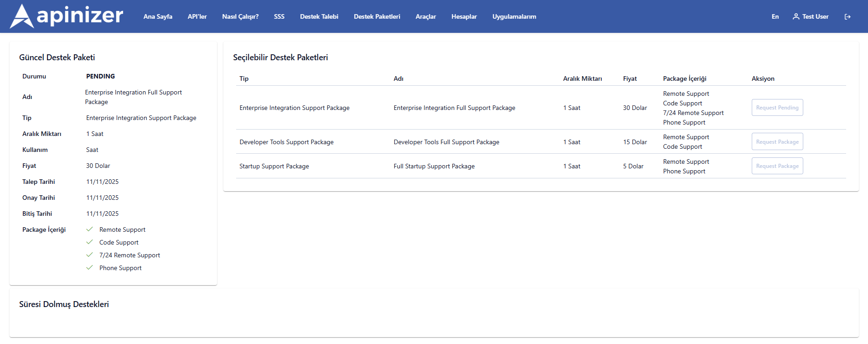Request the Full Startup Support Package
The height and width of the screenshot is (344, 868).
click(777, 166)
